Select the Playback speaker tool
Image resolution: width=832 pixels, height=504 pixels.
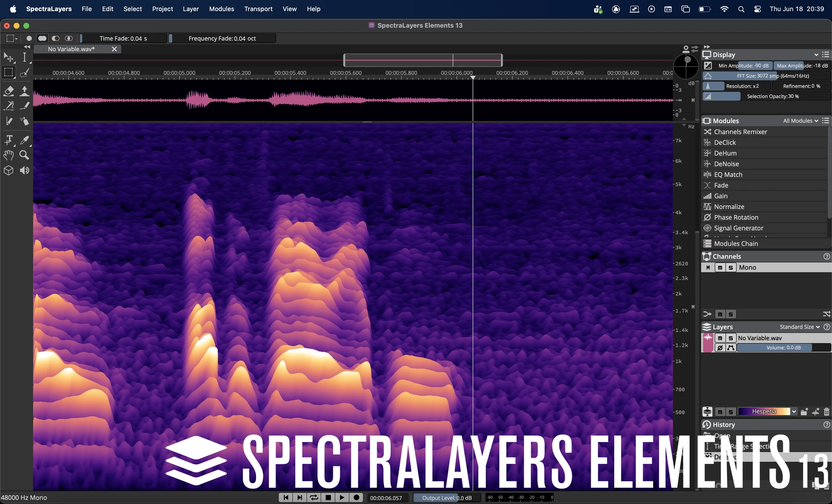tap(24, 170)
